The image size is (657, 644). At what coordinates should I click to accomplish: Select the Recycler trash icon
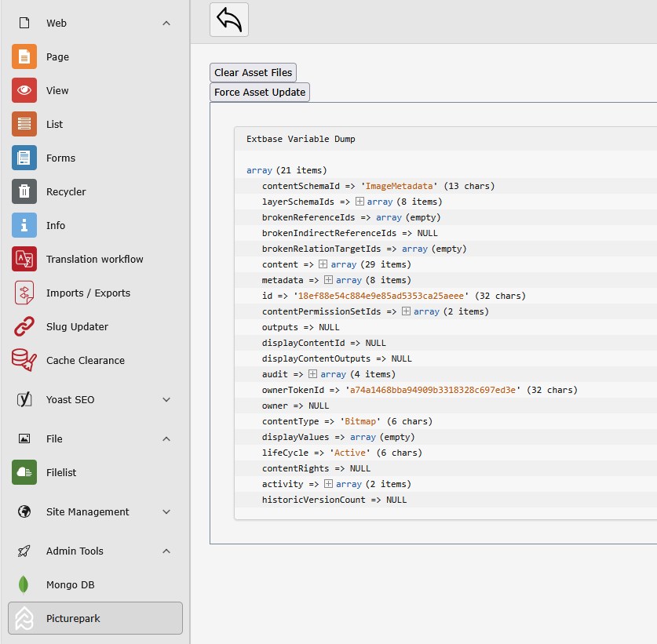tap(24, 192)
